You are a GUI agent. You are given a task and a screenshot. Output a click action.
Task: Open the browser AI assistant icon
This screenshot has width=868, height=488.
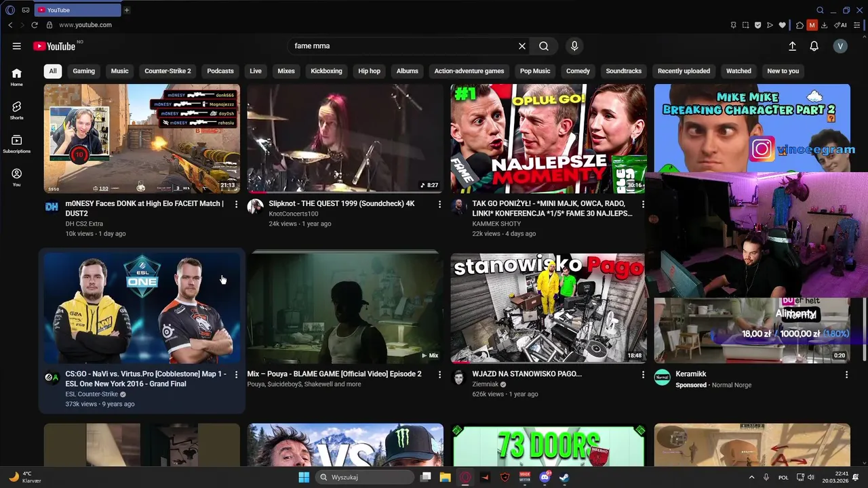click(840, 25)
